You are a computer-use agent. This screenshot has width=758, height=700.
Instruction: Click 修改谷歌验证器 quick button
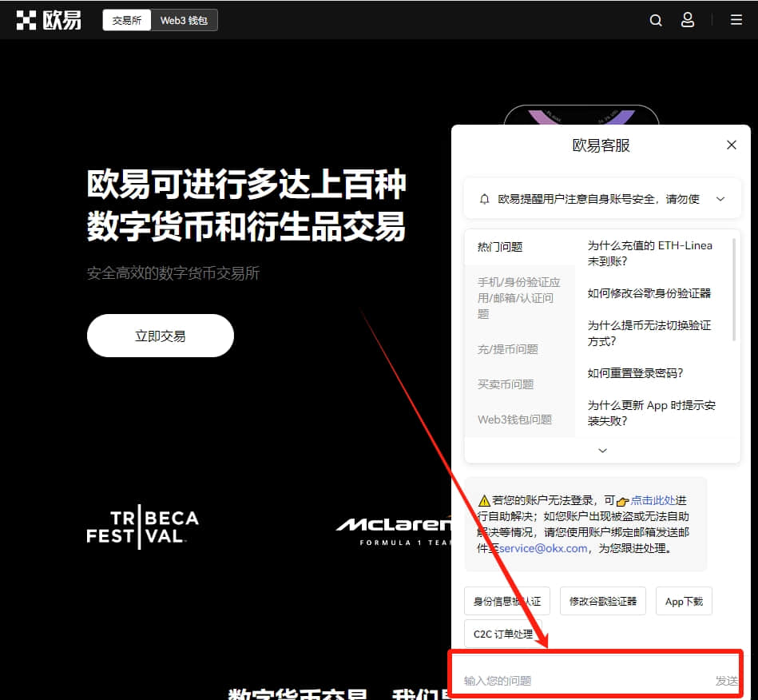pos(603,602)
